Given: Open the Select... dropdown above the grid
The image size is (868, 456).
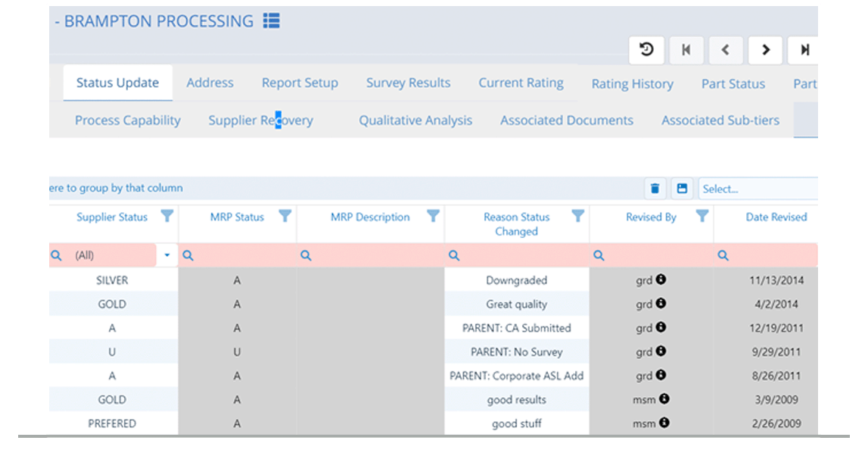Looking at the screenshot, I should click(757, 188).
